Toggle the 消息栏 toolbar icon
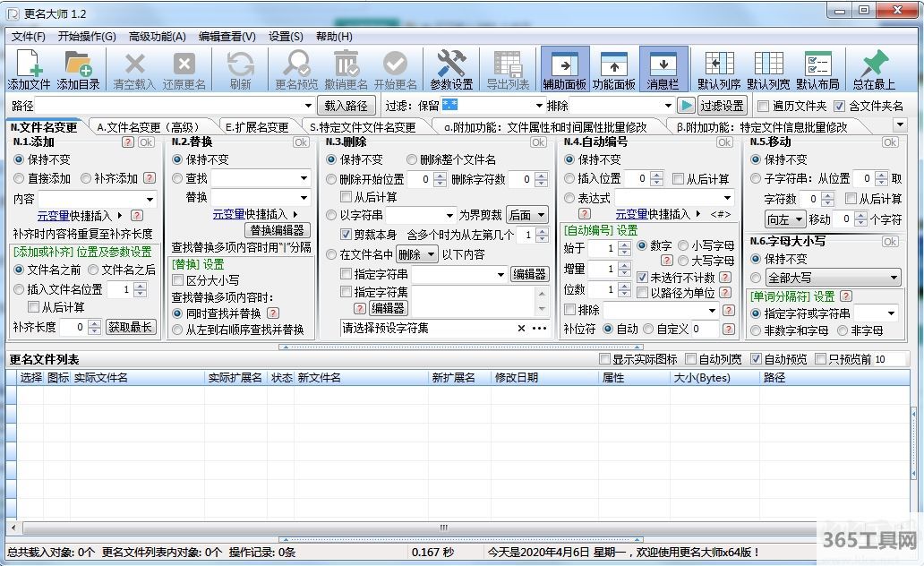924x566 pixels. pos(663,64)
